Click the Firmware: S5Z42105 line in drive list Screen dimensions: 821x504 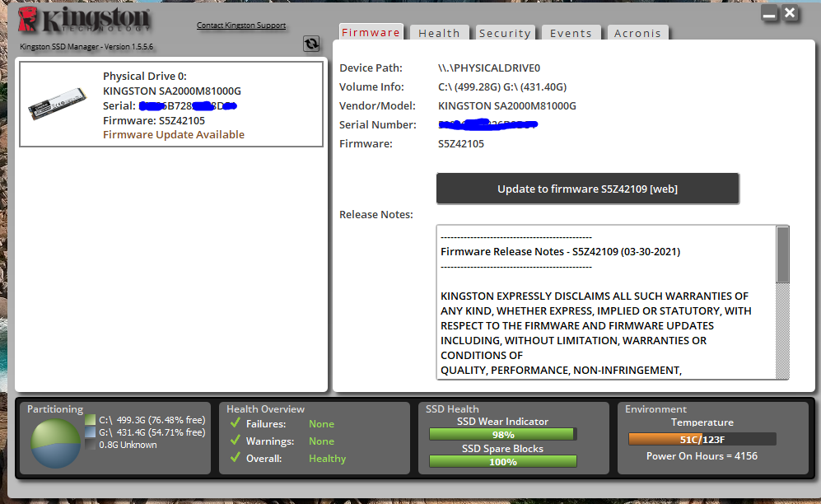coord(154,120)
